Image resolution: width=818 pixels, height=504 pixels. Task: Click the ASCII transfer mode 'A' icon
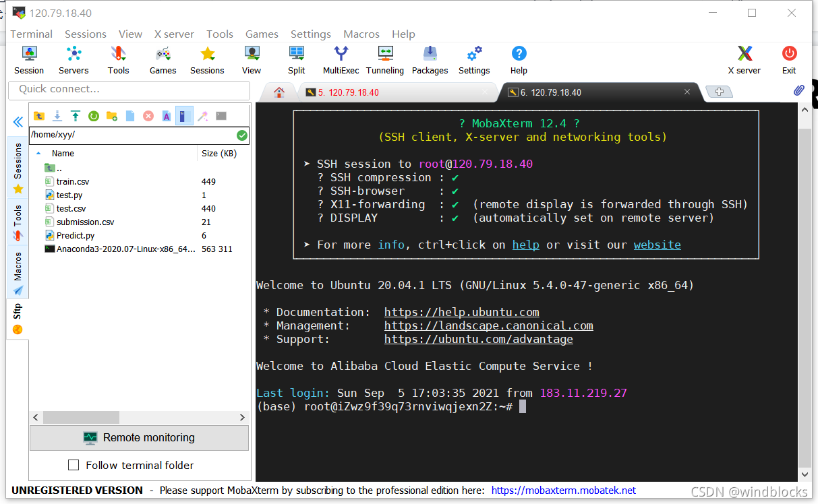coord(167,116)
